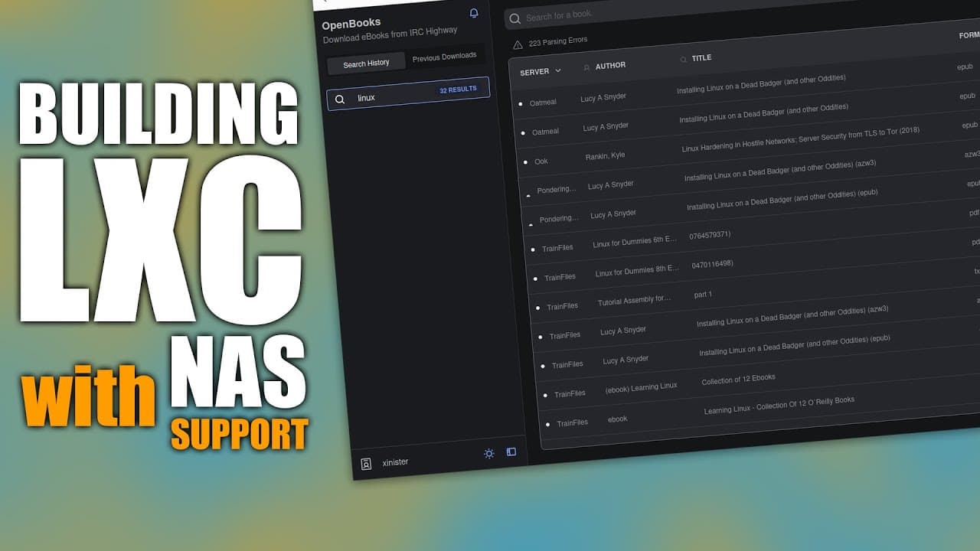
Task: Expand the SERVER column dropdown chevron
Action: click(x=558, y=70)
